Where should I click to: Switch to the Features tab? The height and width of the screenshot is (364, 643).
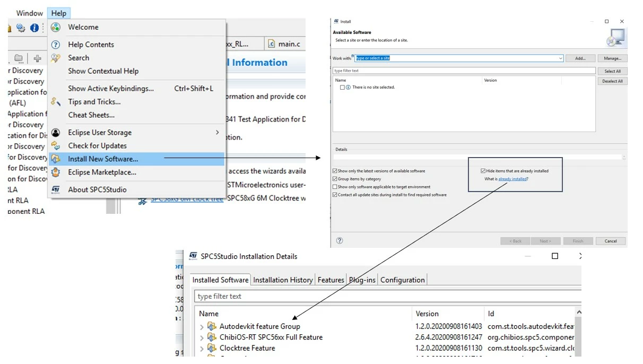tap(331, 280)
